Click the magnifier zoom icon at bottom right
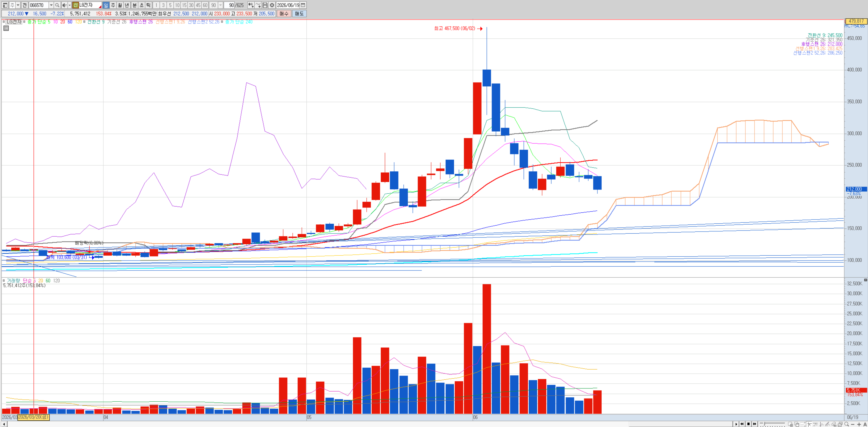 pos(847,424)
